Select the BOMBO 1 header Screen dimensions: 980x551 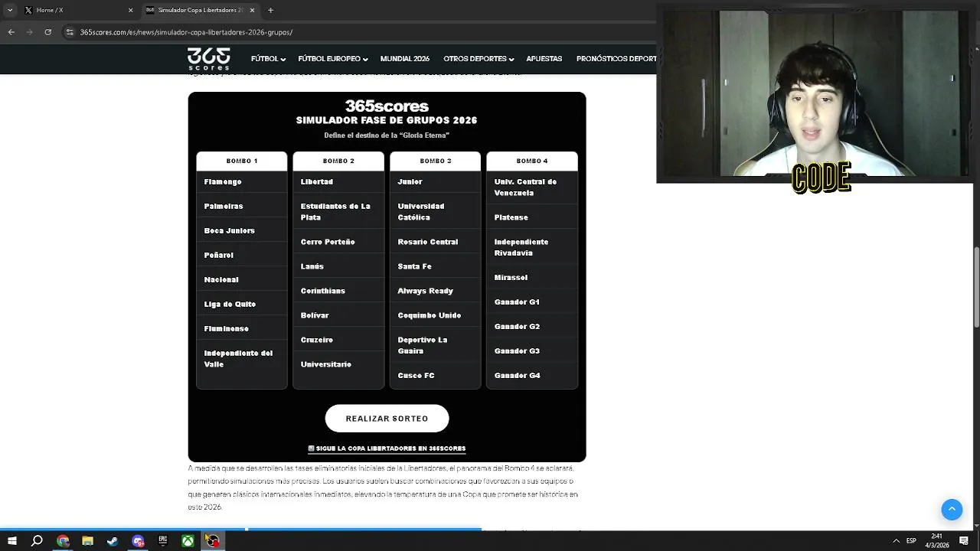[x=242, y=161]
